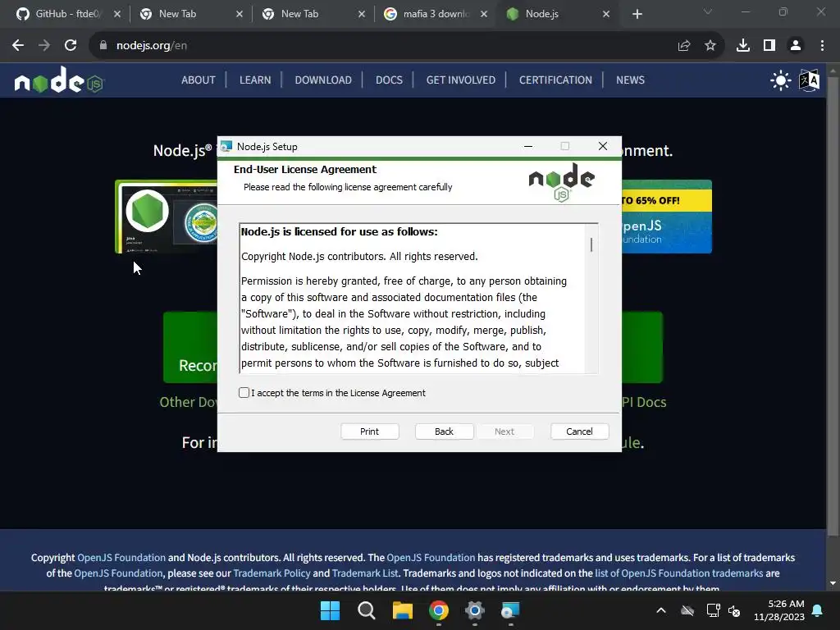Click the certification promo banner thumbnail
The height and width of the screenshot is (630, 840).
click(x=167, y=217)
